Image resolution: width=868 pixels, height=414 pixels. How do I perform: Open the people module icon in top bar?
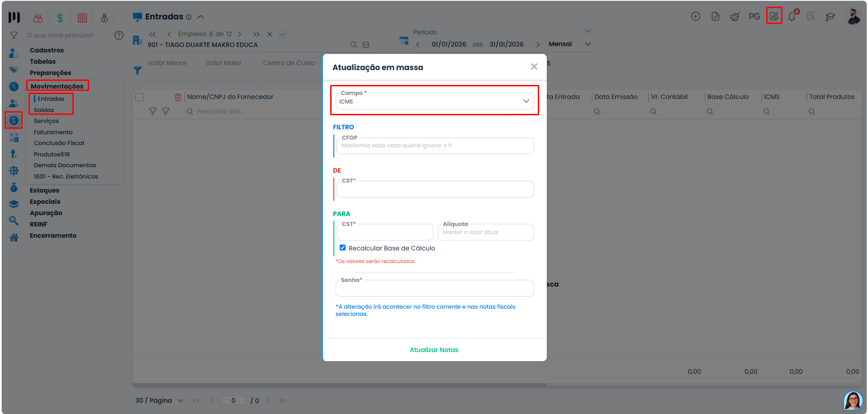click(x=38, y=18)
